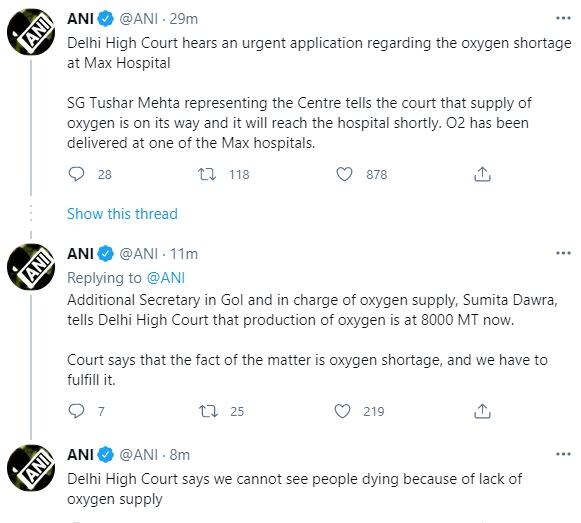Screen dimensions: 581x523
Task: Open ANI avatar on the 8m tweet
Action: tap(31, 468)
